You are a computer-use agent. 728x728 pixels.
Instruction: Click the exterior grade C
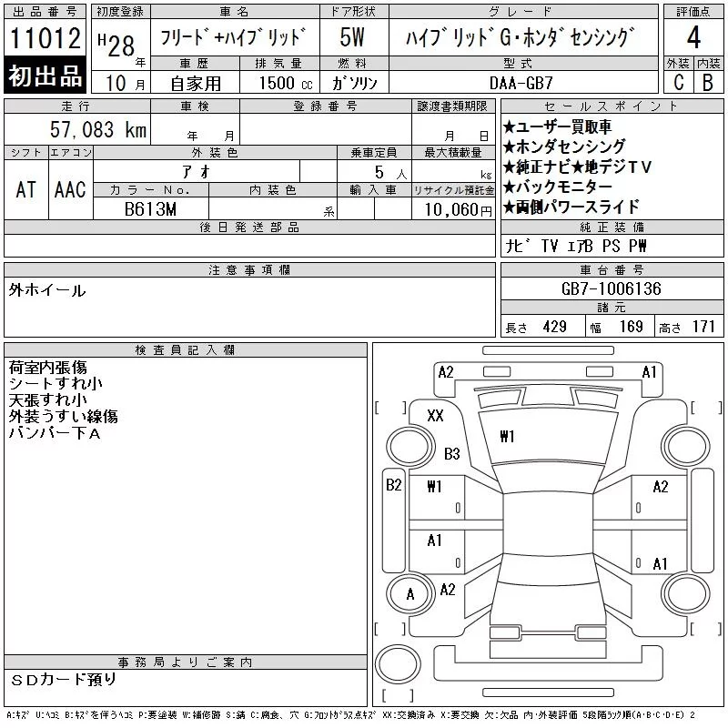coord(678,83)
